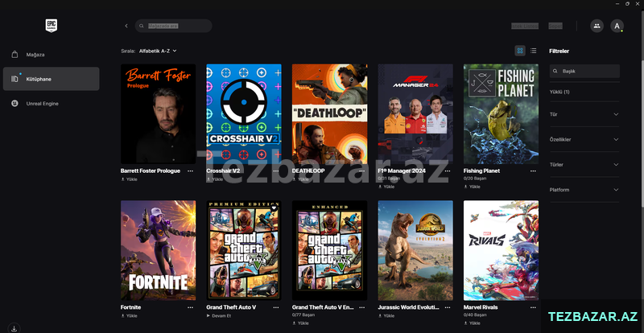Install GTA V Enhanced via Yükle
The width and height of the screenshot is (644, 333).
(x=300, y=323)
